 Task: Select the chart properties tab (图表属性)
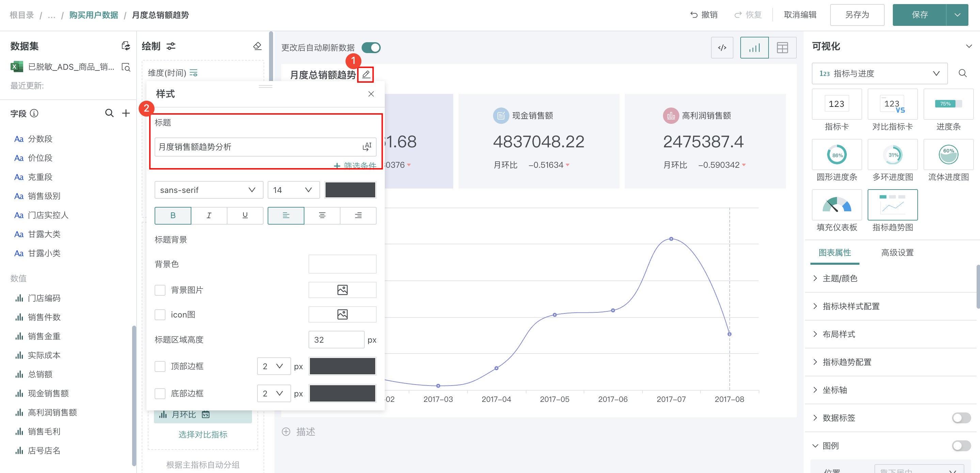coord(834,252)
